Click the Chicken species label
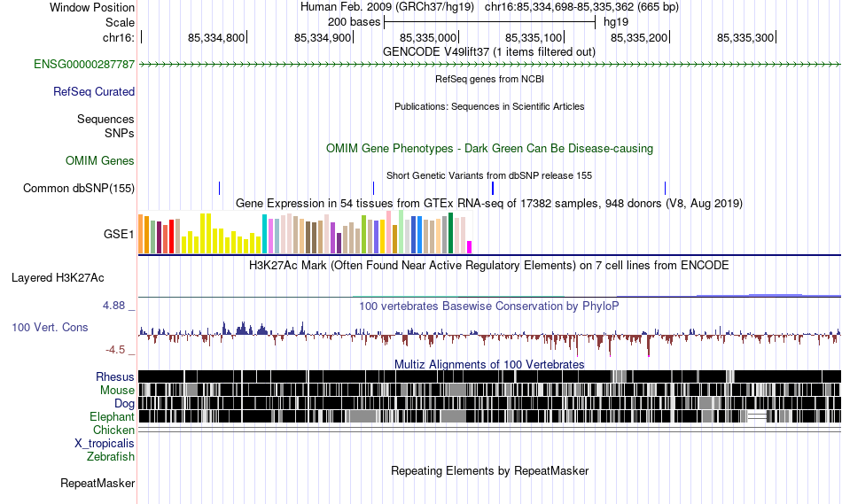The width and height of the screenshot is (842, 504). click(113, 430)
